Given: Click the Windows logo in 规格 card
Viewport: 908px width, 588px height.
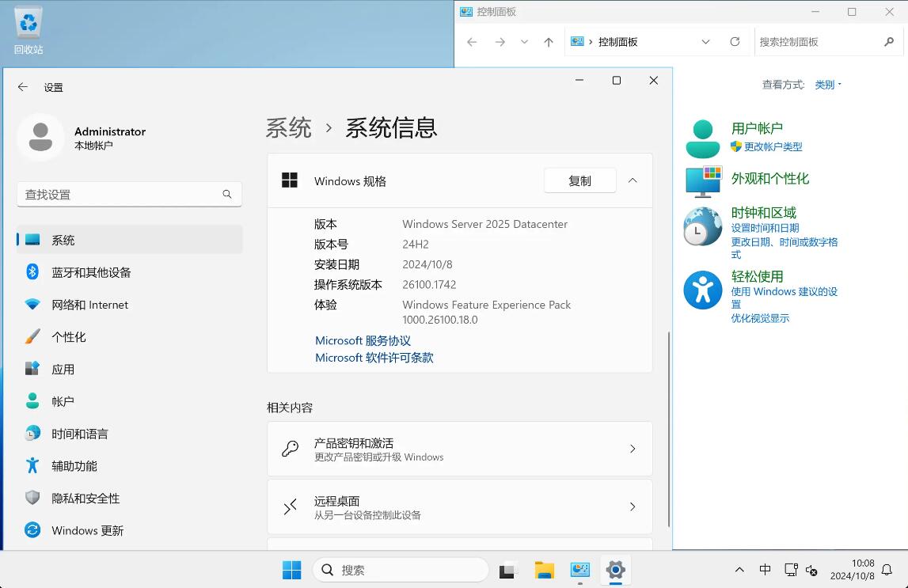Looking at the screenshot, I should (x=290, y=180).
